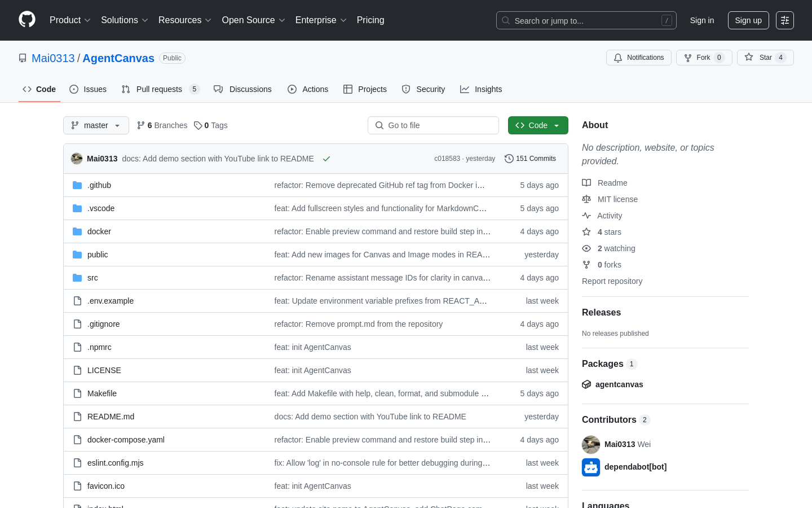The height and width of the screenshot is (508, 812).
Task: Go to the Actions tab
Action: [x=308, y=89]
